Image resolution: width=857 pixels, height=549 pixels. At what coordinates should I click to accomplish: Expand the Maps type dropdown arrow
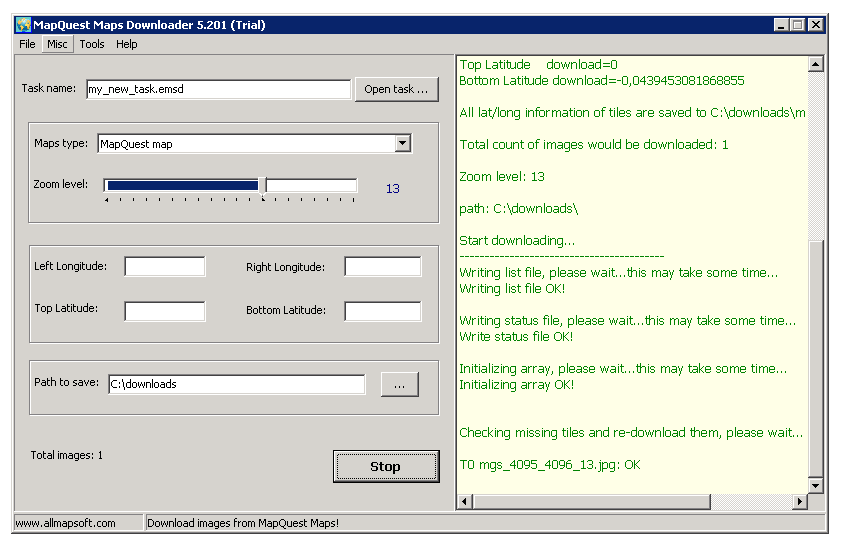coord(403,143)
